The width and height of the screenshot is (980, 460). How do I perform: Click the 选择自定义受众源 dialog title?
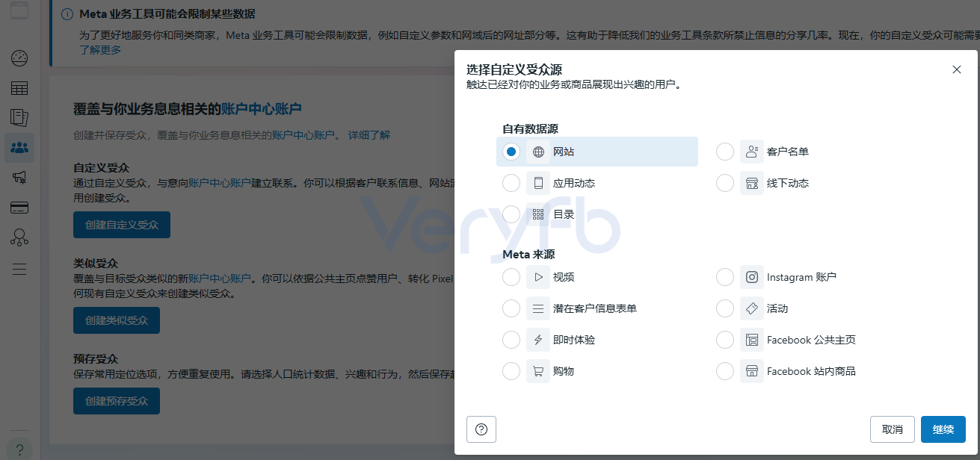tap(514, 69)
